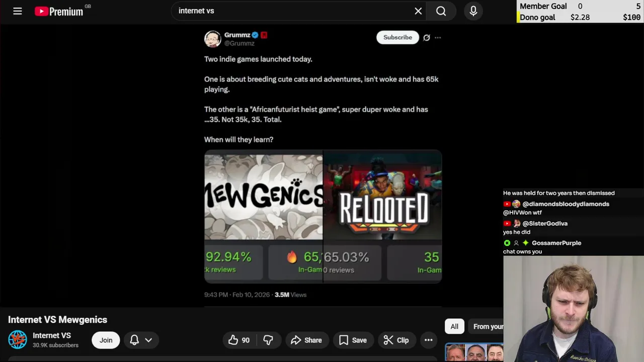Select the 'From your' filter chip
Viewport: 644px width, 362px height.
pyautogui.click(x=486, y=326)
